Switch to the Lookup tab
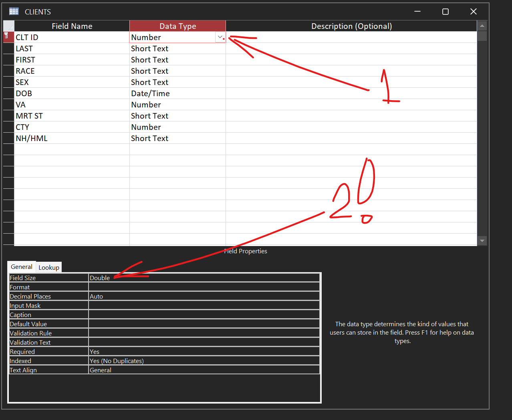512x420 pixels. point(49,267)
